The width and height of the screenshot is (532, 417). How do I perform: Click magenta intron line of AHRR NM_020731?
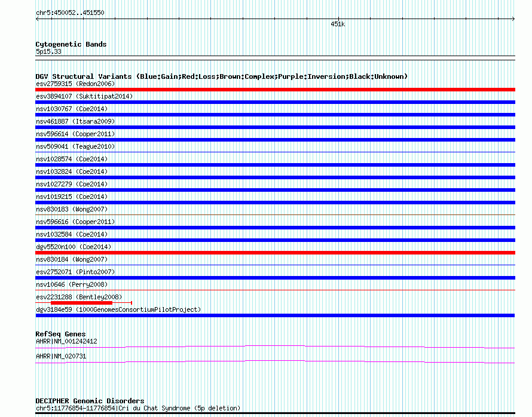[x=275, y=361]
